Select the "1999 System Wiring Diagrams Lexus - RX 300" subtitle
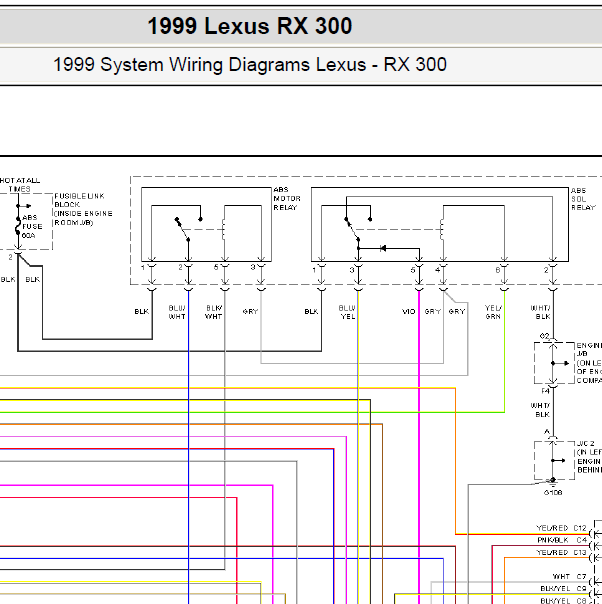This screenshot has height=604, width=602. [250, 64]
